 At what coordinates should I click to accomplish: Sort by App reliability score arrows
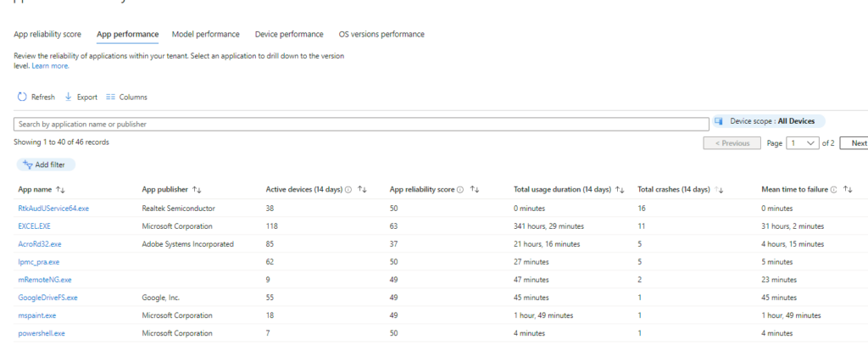(x=475, y=190)
